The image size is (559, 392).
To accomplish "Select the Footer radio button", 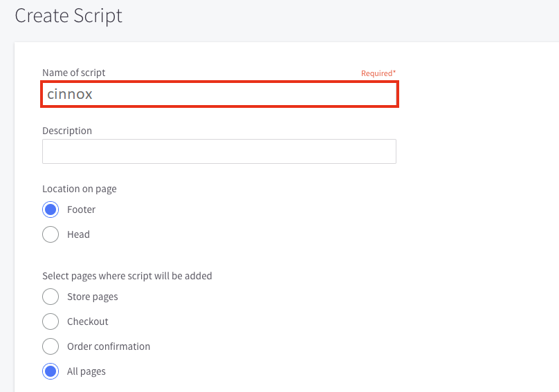I will 51,209.
